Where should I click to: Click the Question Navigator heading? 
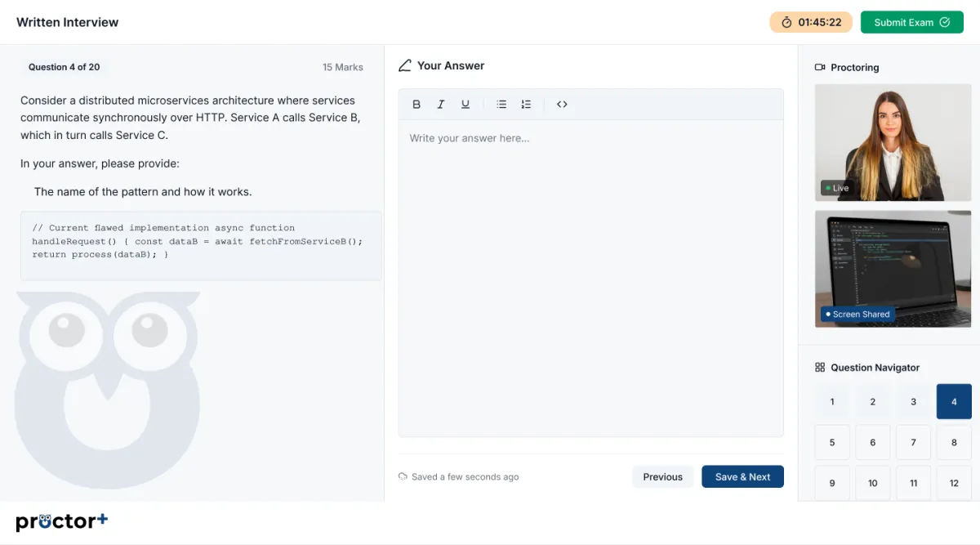tap(875, 368)
